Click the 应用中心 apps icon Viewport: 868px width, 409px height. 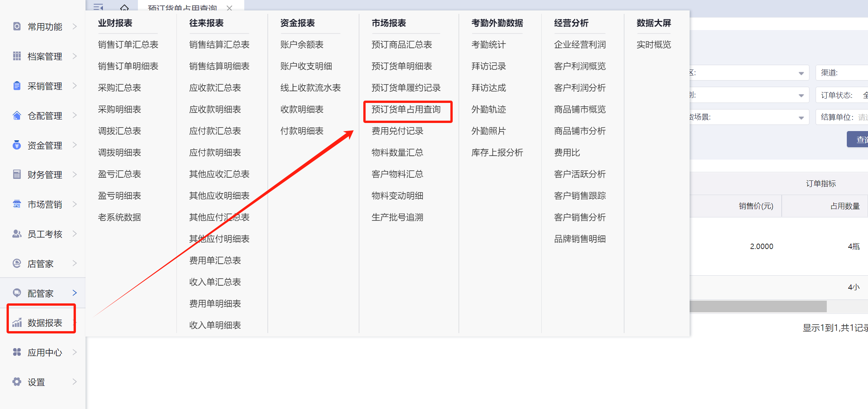(x=17, y=352)
